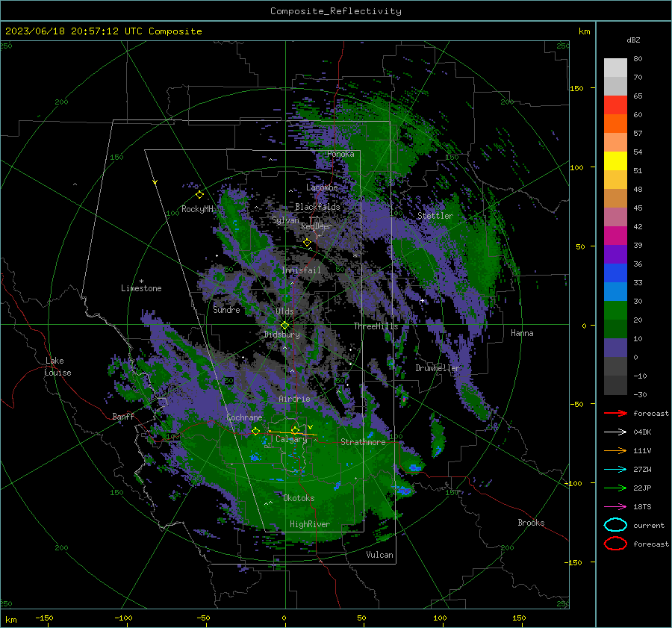
Task: Click the orange 111V arrow icon
Action: click(x=615, y=450)
